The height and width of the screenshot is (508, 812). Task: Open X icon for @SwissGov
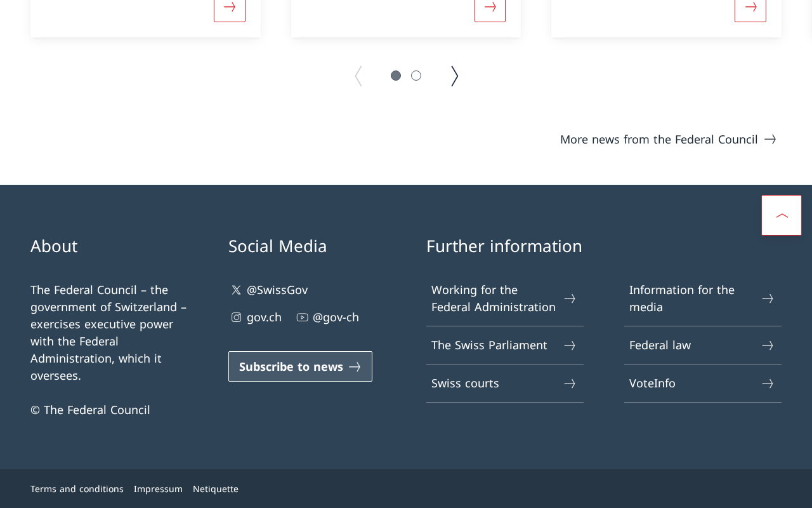pyautogui.click(x=236, y=290)
